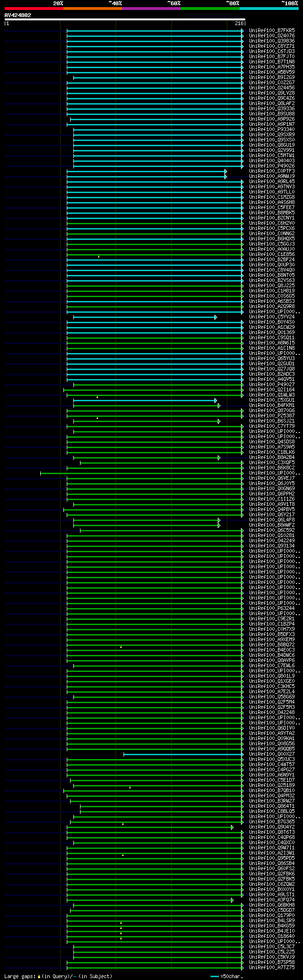
Task: Select hit label UniRef100_B8A2B4
Action: click(272, 458)
